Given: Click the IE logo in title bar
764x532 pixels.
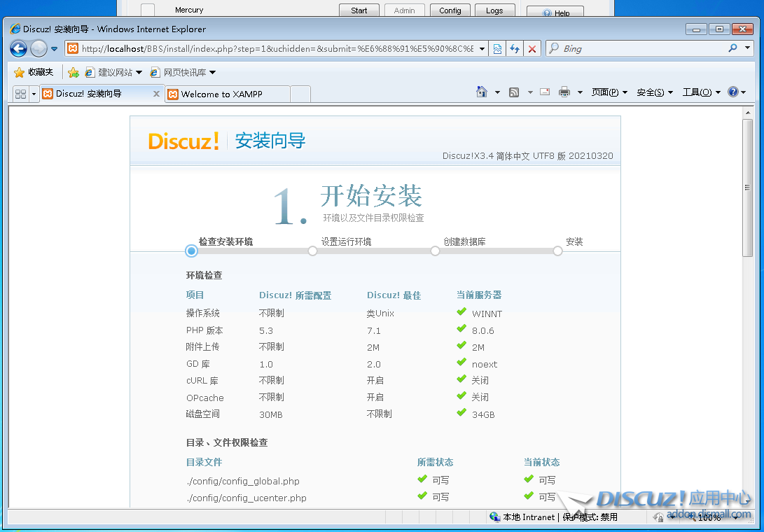Looking at the screenshot, I should 15,29.
